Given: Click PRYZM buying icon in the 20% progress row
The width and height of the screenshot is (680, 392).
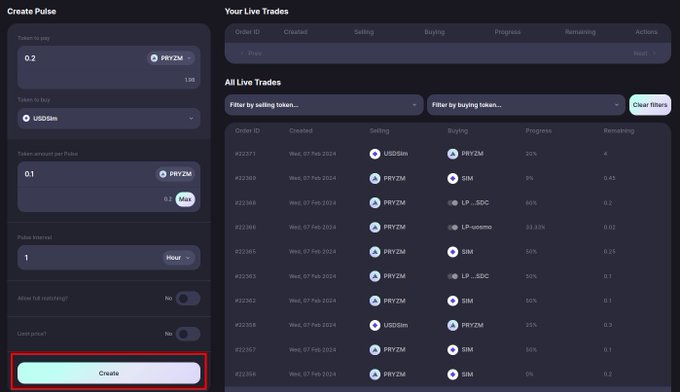Looking at the screenshot, I should coord(452,154).
